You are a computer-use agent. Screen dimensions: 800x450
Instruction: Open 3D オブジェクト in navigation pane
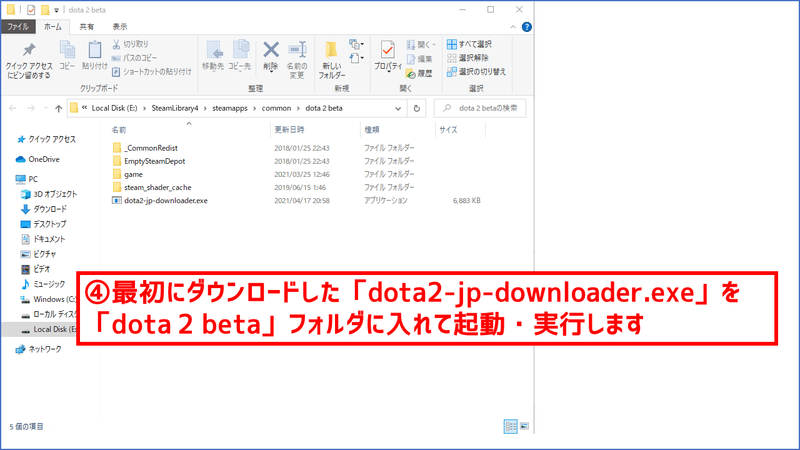tap(49, 194)
